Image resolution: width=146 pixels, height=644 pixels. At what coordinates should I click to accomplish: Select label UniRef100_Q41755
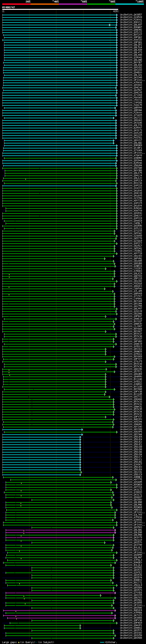pos(131,306)
